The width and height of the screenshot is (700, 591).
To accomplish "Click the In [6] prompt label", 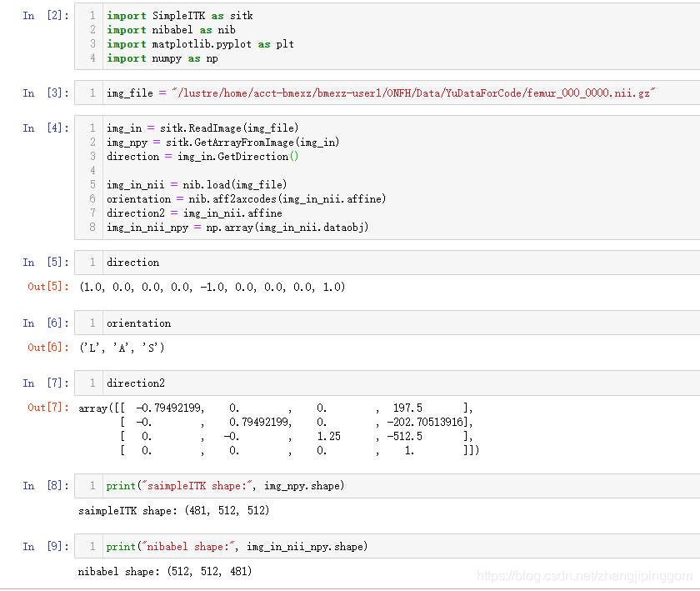I will 46,323.
